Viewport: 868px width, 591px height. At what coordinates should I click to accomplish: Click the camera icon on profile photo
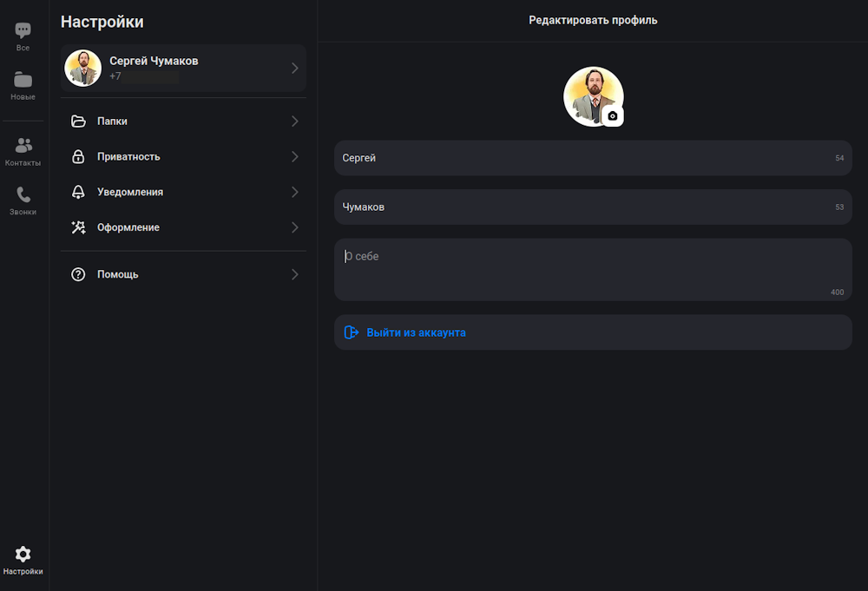tap(612, 115)
